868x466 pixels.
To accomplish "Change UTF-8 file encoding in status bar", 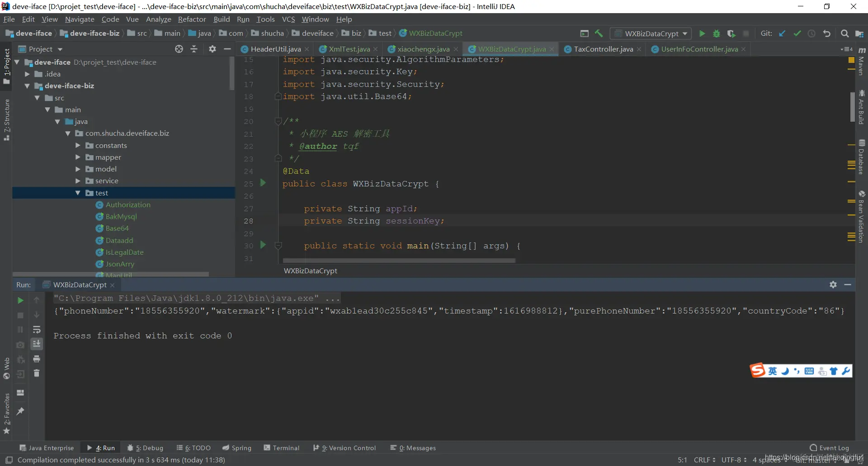I will pyautogui.click(x=734, y=460).
